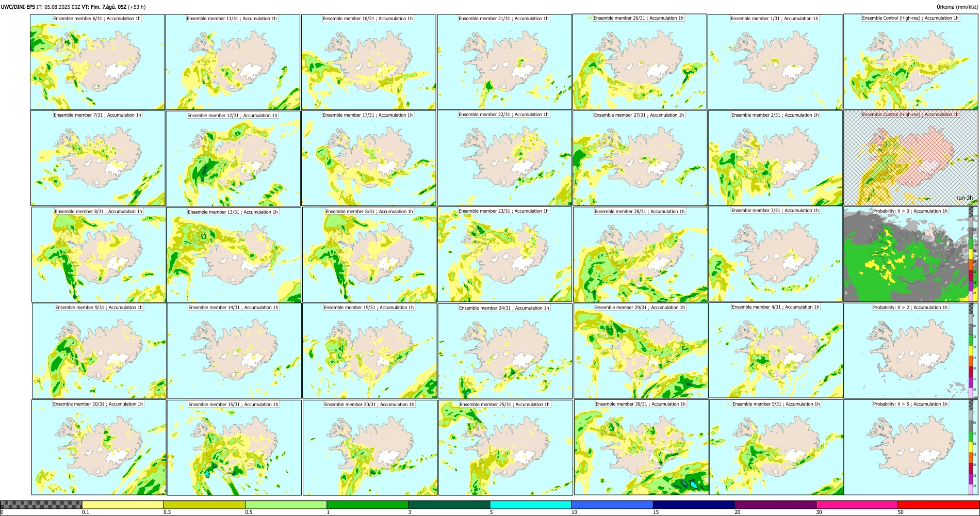Image resolution: width=980 pixels, height=516 pixels.
Task: Select the blue 10–15 legend swatch
Action: [612, 505]
